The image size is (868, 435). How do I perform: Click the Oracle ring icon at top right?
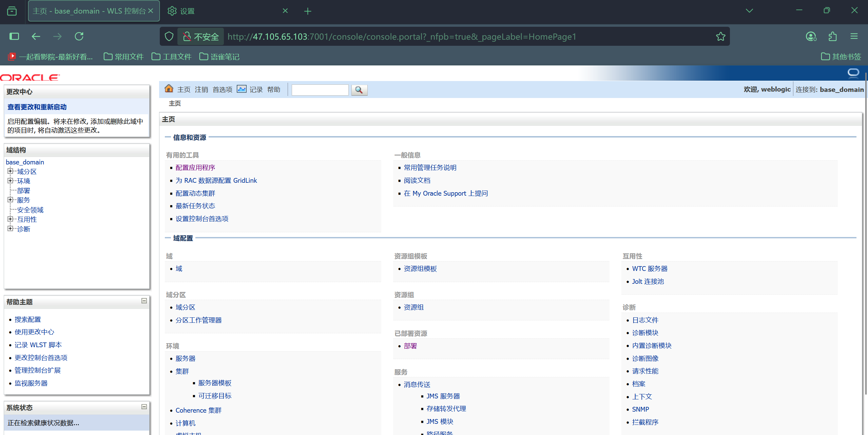[x=853, y=73]
